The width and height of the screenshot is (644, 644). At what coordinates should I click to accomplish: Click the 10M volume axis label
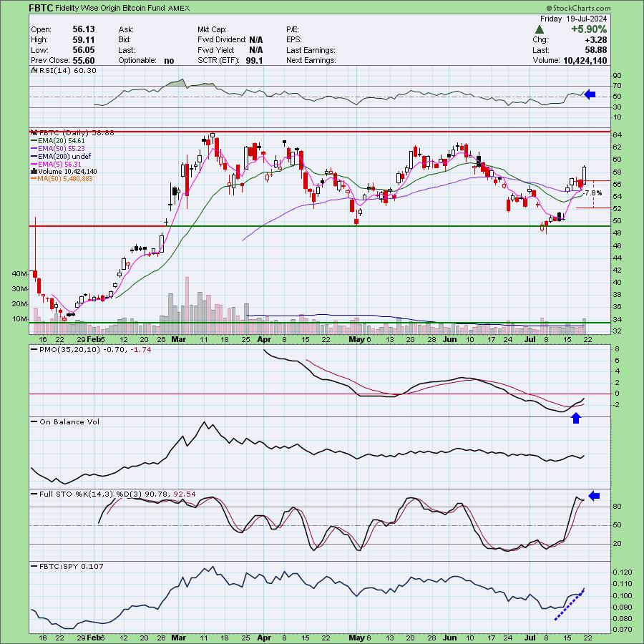point(19,319)
